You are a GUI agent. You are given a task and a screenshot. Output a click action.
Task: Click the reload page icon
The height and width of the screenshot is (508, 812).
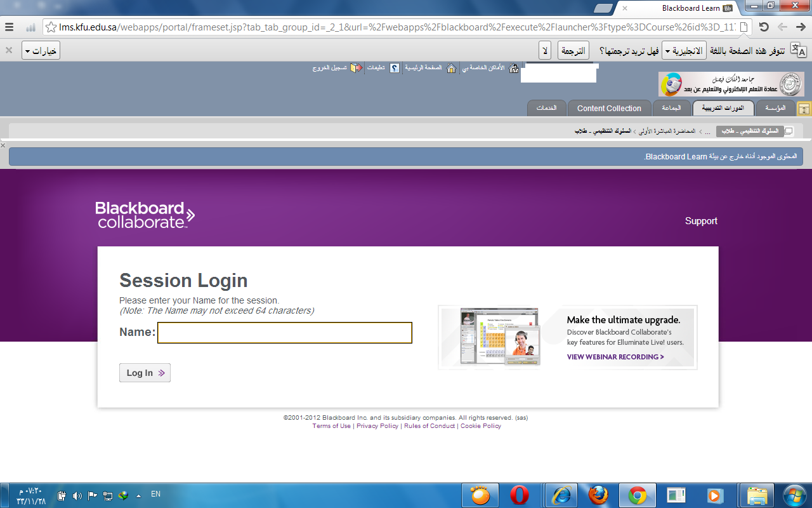pyautogui.click(x=764, y=27)
